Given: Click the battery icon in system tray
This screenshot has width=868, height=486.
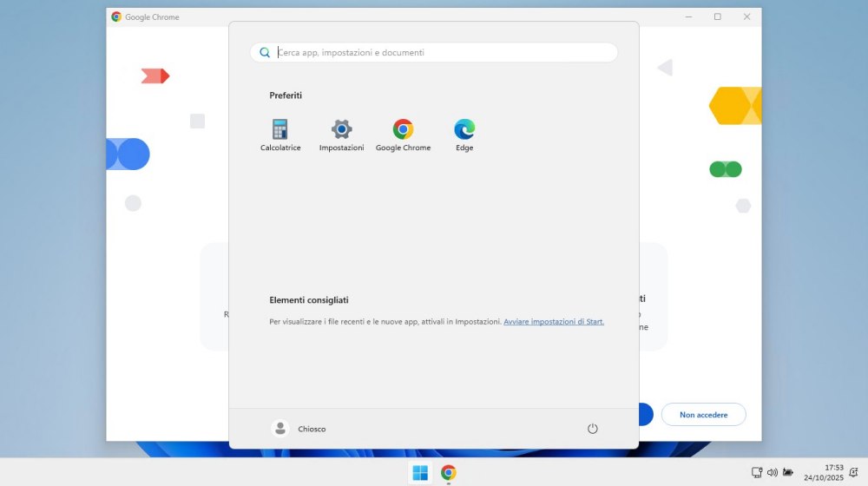Looking at the screenshot, I should [787, 473].
